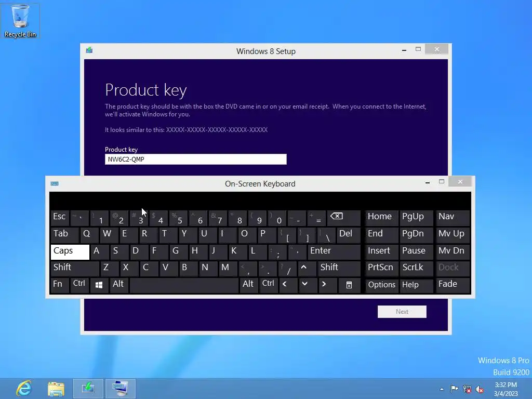The image size is (532, 399).
Task: Toggle the right Shift key
Action: (339, 268)
